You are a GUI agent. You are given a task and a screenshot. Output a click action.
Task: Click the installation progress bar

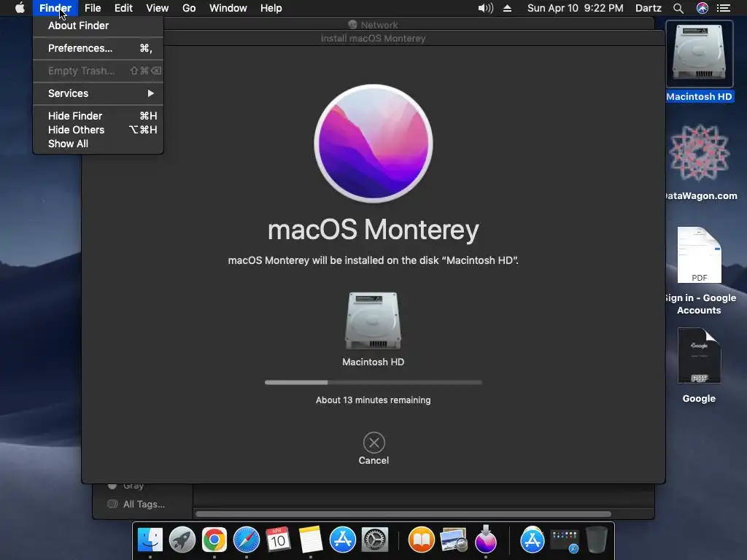[373, 382]
